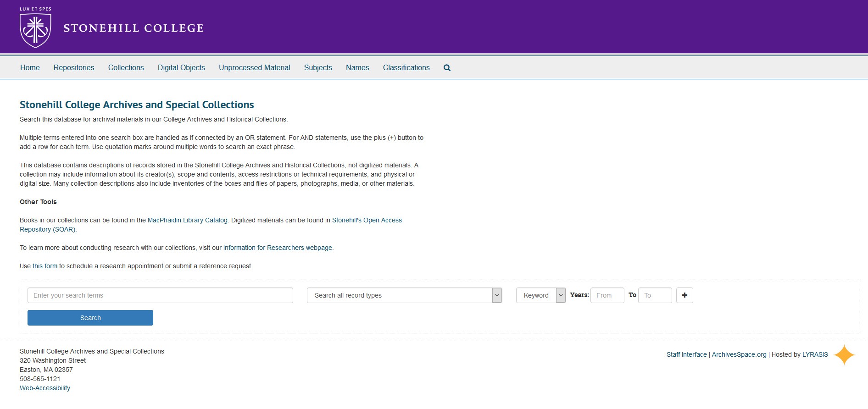Navigate to Digital Objects
The height and width of the screenshot is (409, 868).
point(181,67)
